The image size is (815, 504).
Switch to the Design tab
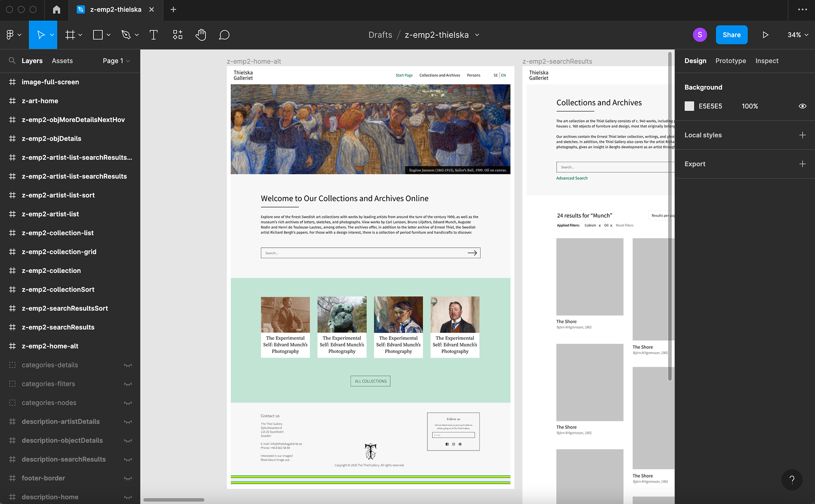point(695,61)
